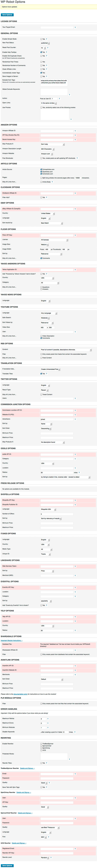Open help icon beside Enable Simple Mode
The height and width of the screenshot is (868, 97).
pyautogui.click(x=47, y=39)
